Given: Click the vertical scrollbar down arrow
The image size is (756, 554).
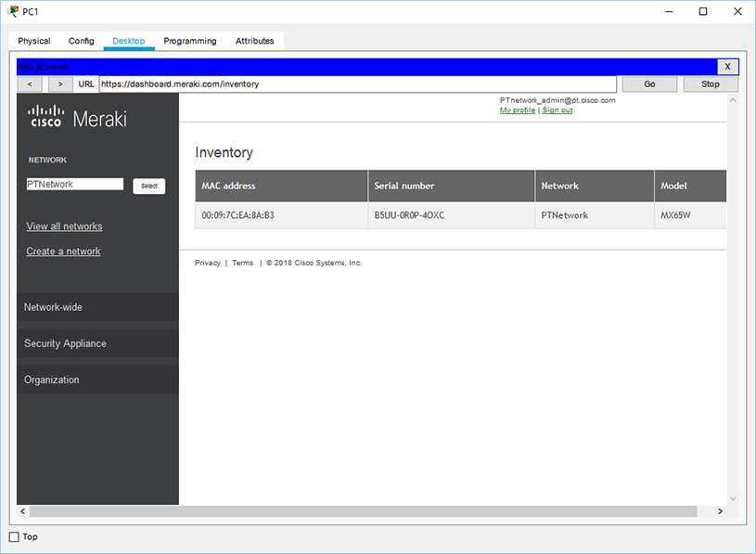Looking at the screenshot, I should pos(733,499).
